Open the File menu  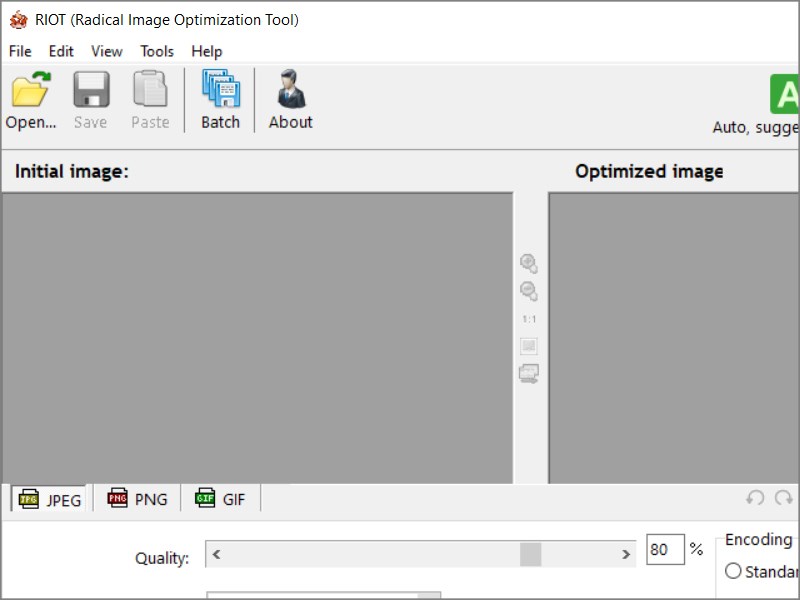pos(20,52)
